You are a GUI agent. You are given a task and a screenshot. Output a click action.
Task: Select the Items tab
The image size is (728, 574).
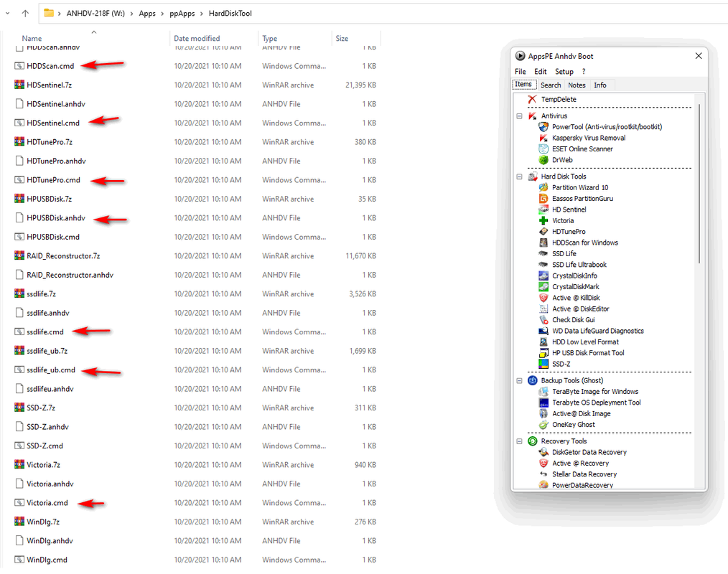pyautogui.click(x=523, y=84)
